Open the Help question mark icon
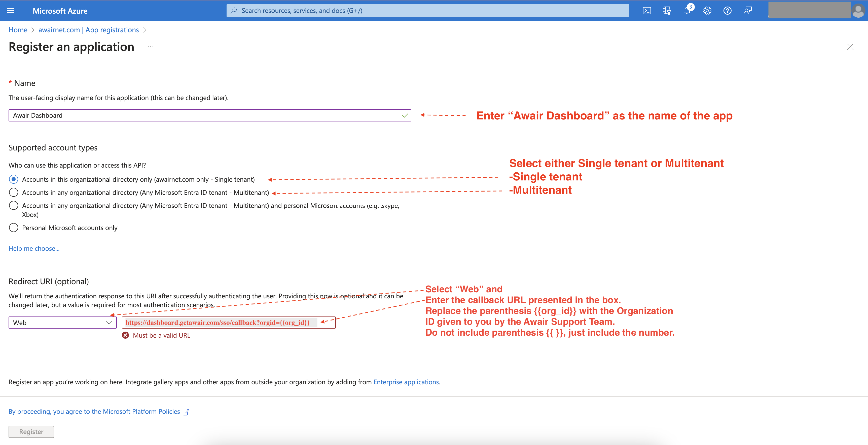The height and width of the screenshot is (445, 868). (x=727, y=11)
